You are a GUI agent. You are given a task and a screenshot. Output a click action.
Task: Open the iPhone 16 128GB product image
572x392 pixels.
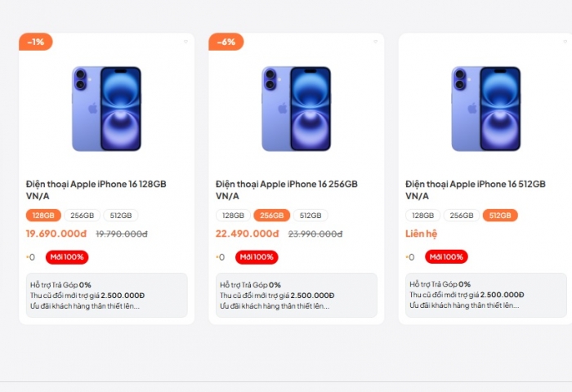(x=106, y=109)
